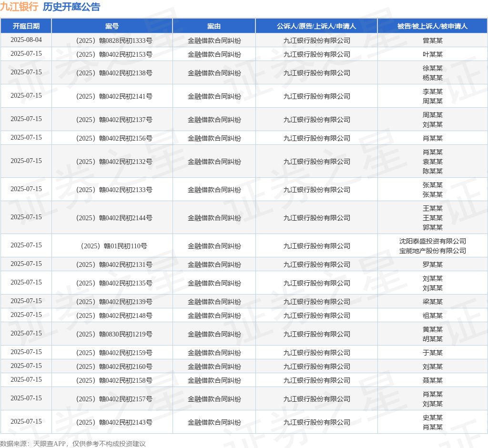Click case number 赣0402民初2148号
The height and width of the screenshot is (448, 488).
(114, 316)
